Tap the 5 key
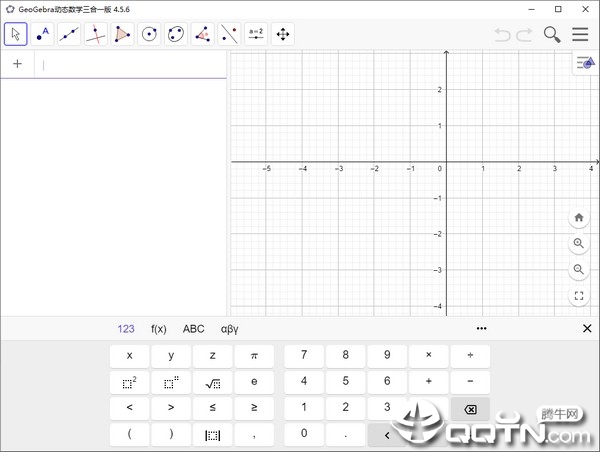The image size is (600, 452). [346, 382]
